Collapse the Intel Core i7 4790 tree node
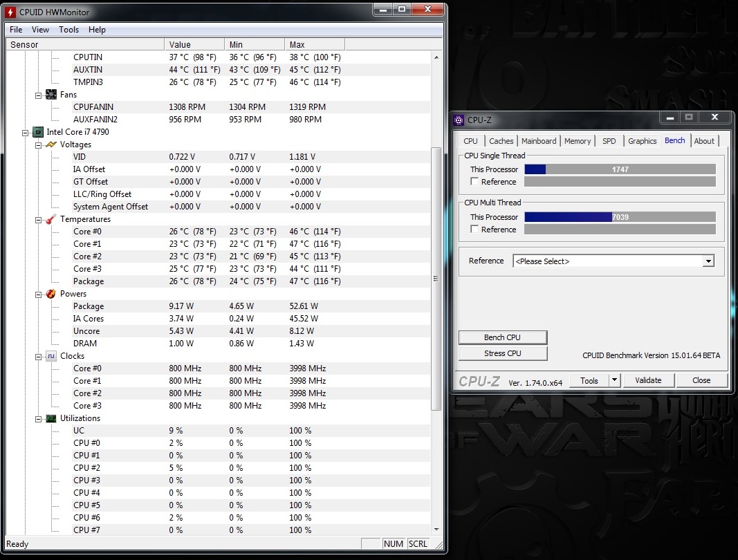Image resolution: width=738 pixels, height=560 pixels. 26,132
